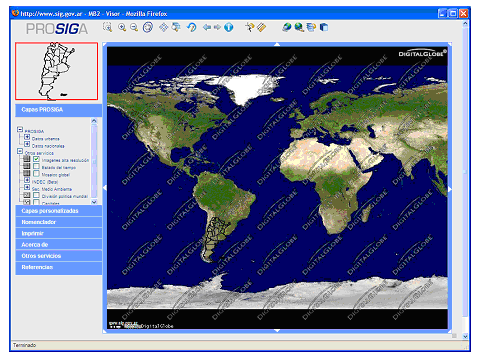This screenshot has width=480, height=360.
Task: Pan map north with top edge arrow
Action: [277, 44]
